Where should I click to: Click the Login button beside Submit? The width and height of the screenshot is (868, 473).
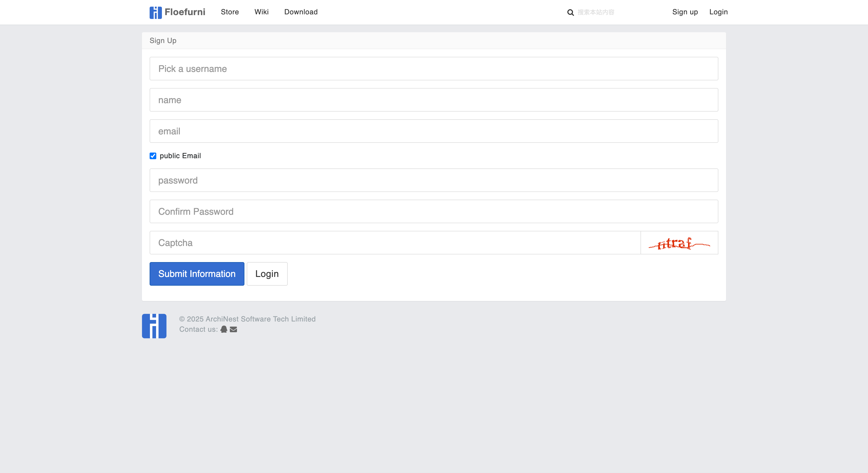click(267, 274)
